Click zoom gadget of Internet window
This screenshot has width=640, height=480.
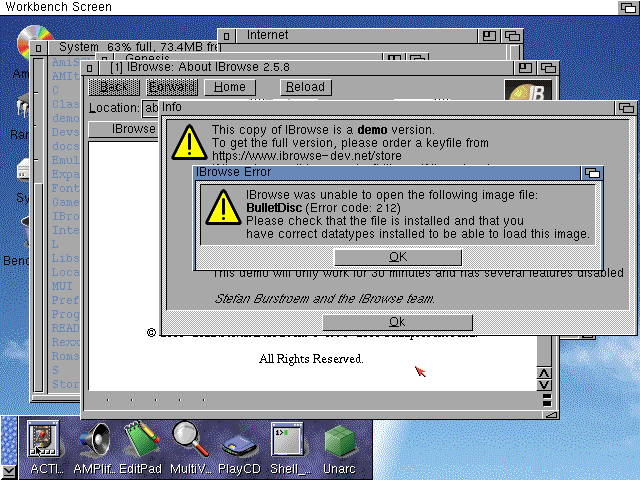click(x=489, y=36)
